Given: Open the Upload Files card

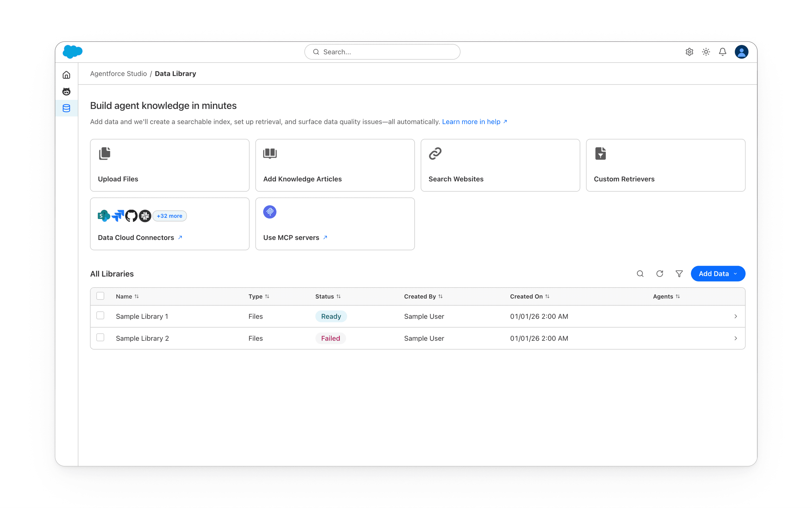Looking at the screenshot, I should click(170, 165).
